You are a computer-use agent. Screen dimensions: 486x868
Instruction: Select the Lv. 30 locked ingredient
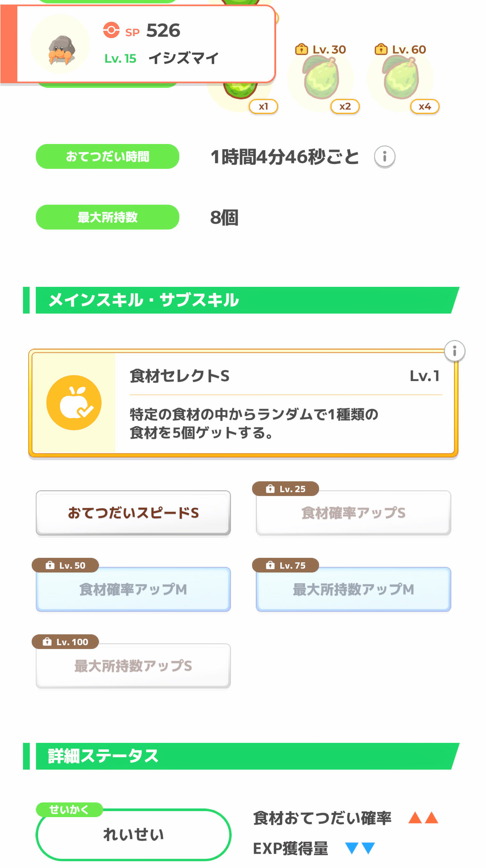click(321, 78)
